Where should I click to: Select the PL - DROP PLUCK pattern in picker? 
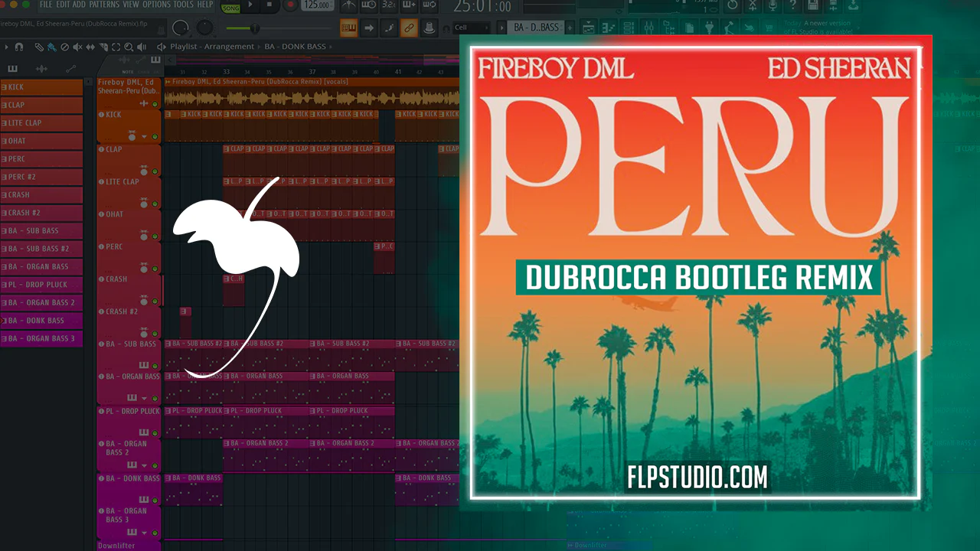41,285
